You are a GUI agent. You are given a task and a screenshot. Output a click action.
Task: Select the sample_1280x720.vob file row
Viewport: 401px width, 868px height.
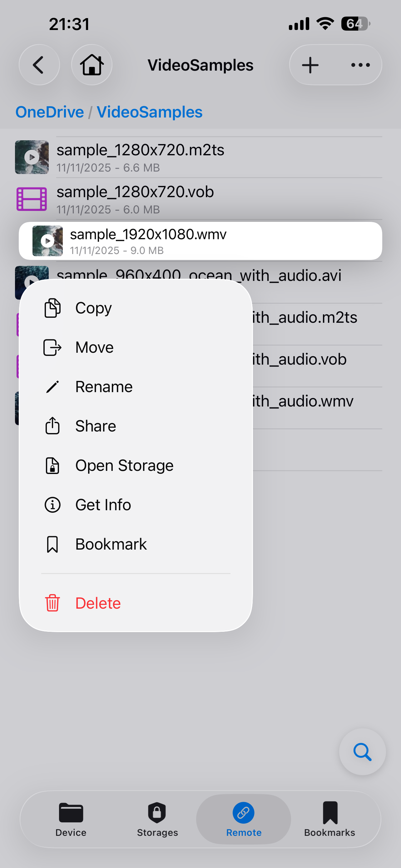coord(199,199)
